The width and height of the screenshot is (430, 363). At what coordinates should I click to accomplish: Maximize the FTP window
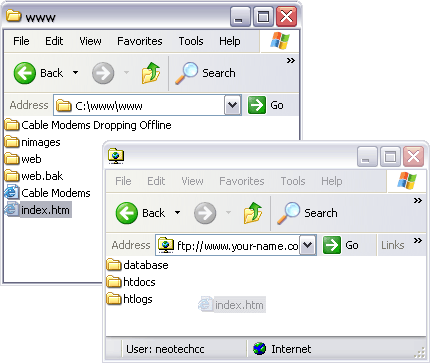pyautogui.click(x=390, y=156)
